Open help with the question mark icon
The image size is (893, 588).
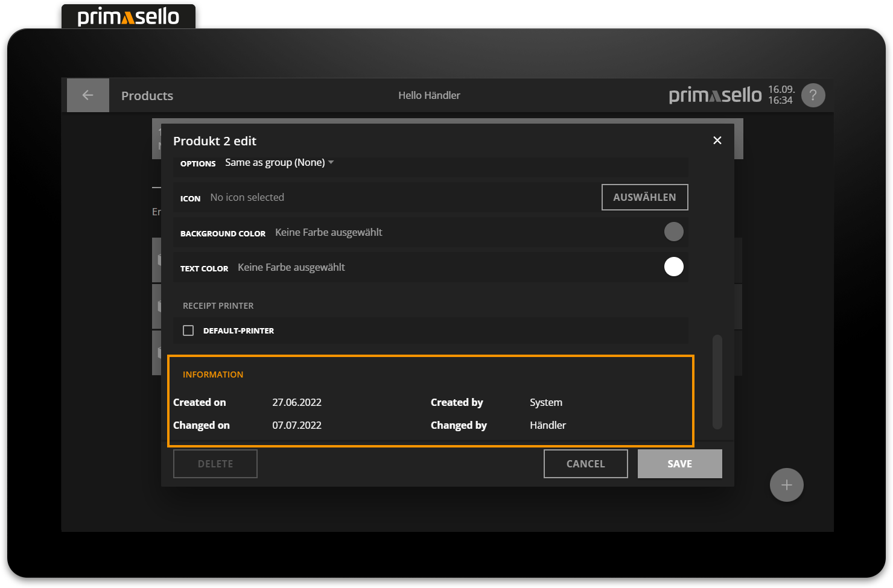click(813, 95)
